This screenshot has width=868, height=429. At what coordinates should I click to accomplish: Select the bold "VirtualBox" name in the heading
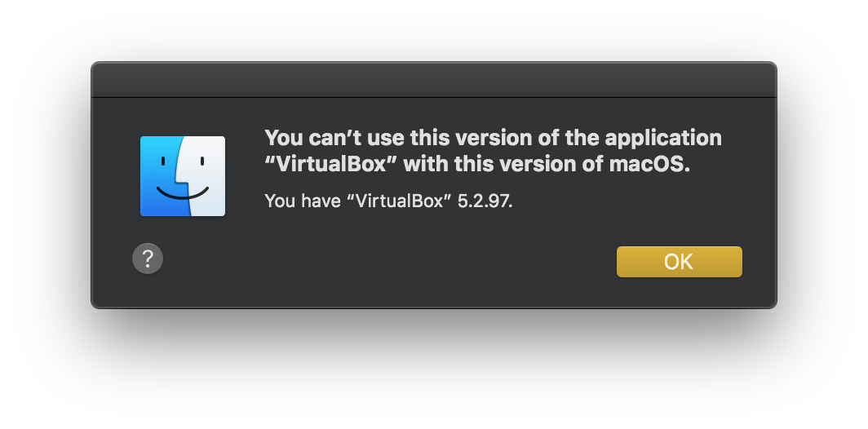[x=330, y=165]
